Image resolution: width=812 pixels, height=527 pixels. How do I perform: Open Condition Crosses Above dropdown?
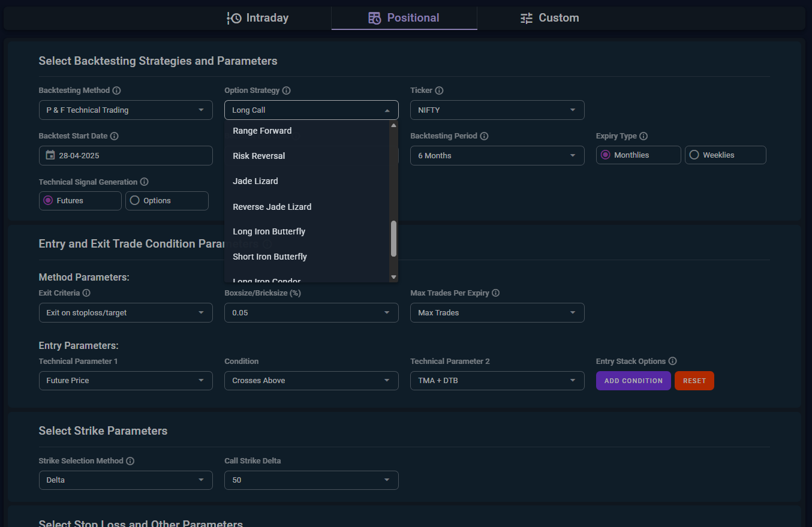point(311,381)
